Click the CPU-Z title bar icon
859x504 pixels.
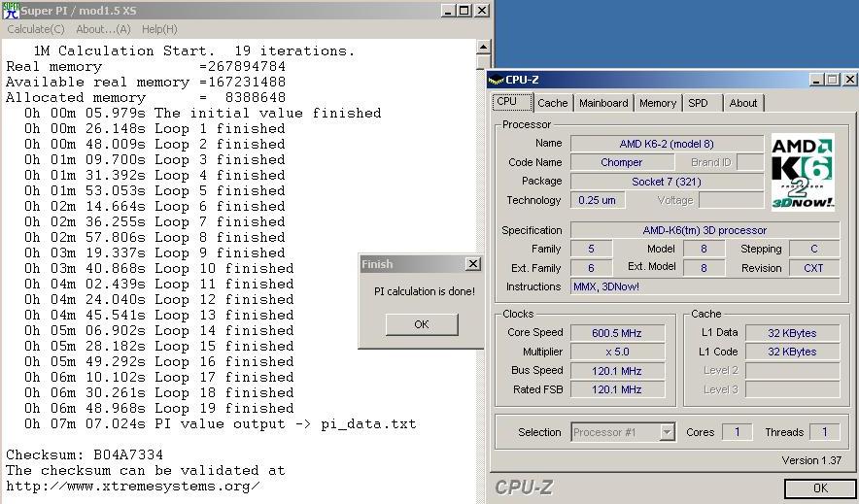click(496, 80)
